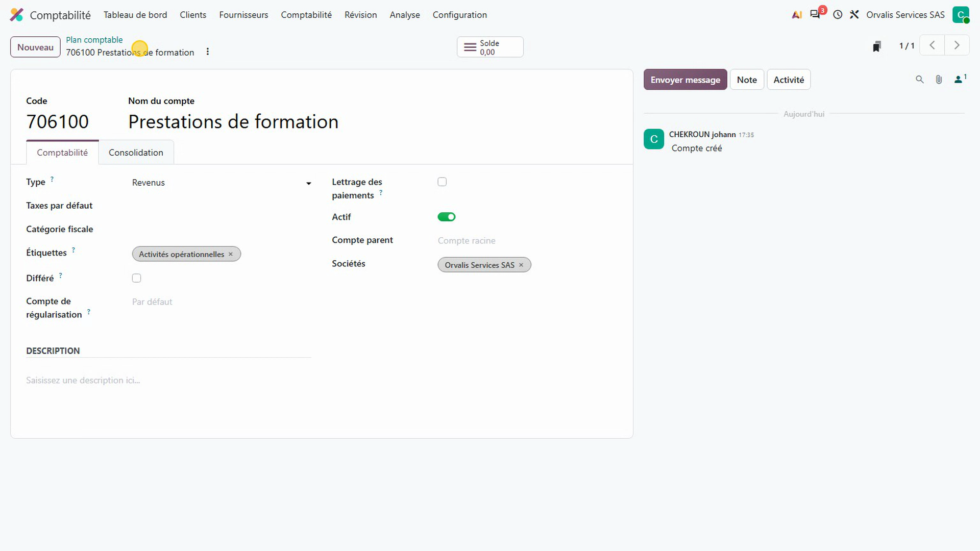Click the Activité button

tap(789, 80)
